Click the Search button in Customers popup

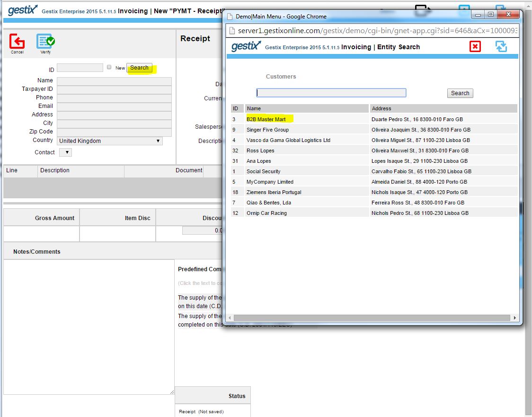point(460,93)
